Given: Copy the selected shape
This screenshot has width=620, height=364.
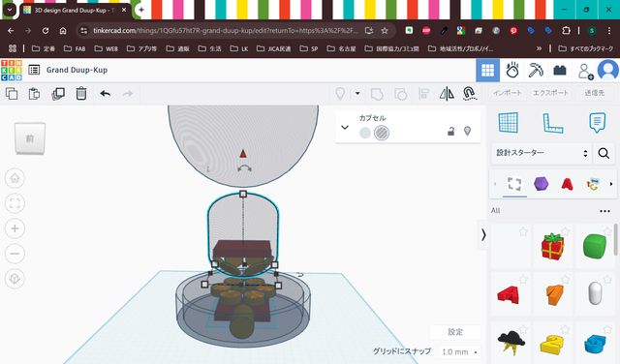Looking at the screenshot, I should coord(12,94).
